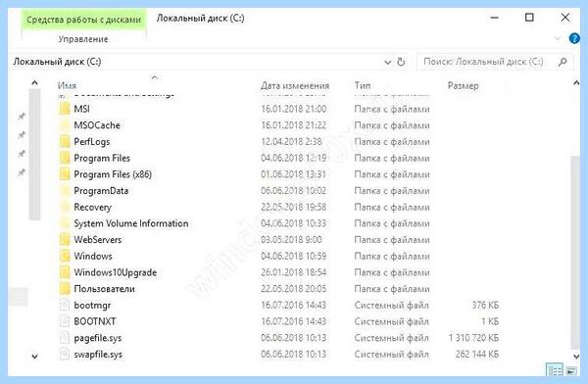Switch to large icons view layout
This screenshot has width=588, height=384.
point(571,371)
